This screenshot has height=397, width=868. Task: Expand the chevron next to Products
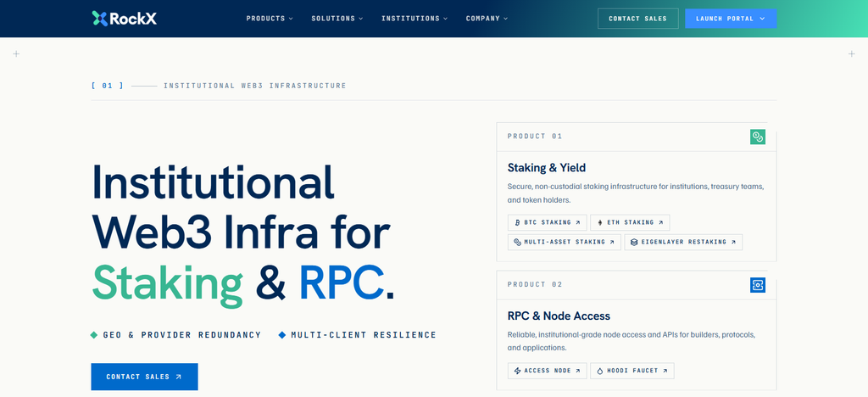[x=291, y=19]
